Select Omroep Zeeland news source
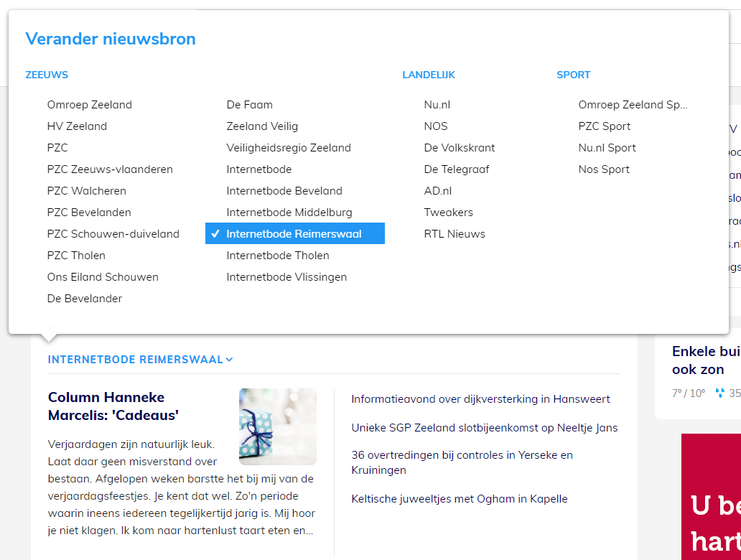This screenshot has height=560, width=741. click(x=89, y=104)
